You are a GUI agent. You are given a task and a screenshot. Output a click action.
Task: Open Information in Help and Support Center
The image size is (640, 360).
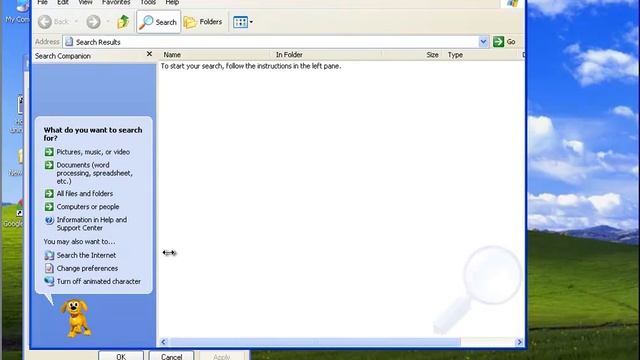92,224
